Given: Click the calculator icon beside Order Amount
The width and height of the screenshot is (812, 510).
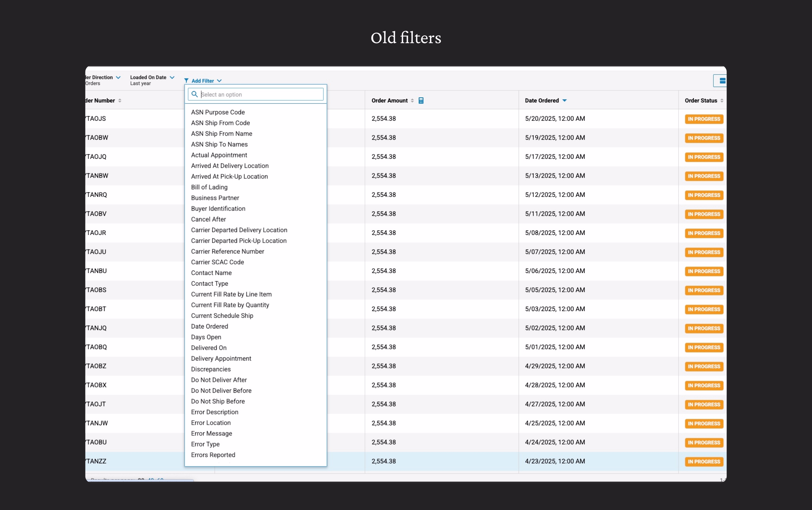Looking at the screenshot, I should pyautogui.click(x=421, y=100).
